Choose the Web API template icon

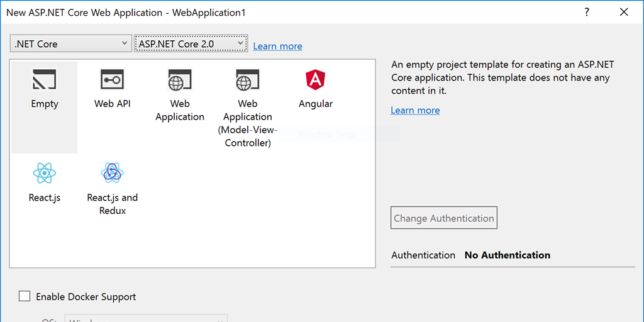(112, 80)
